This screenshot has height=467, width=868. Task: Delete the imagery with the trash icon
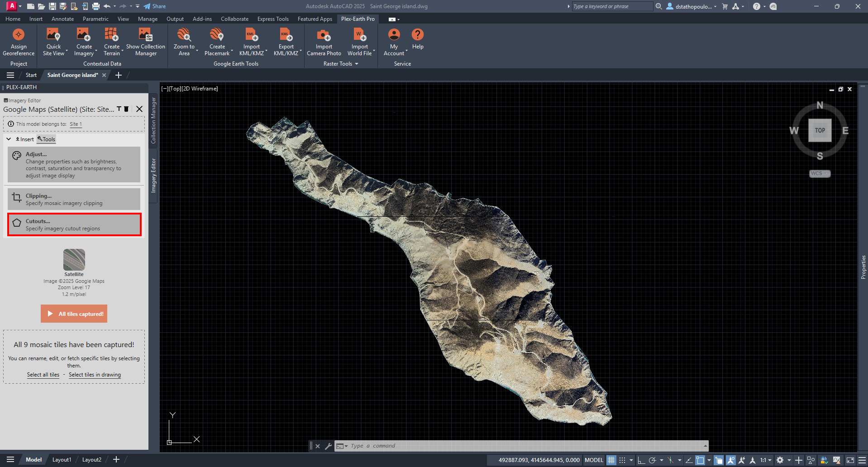126,109
